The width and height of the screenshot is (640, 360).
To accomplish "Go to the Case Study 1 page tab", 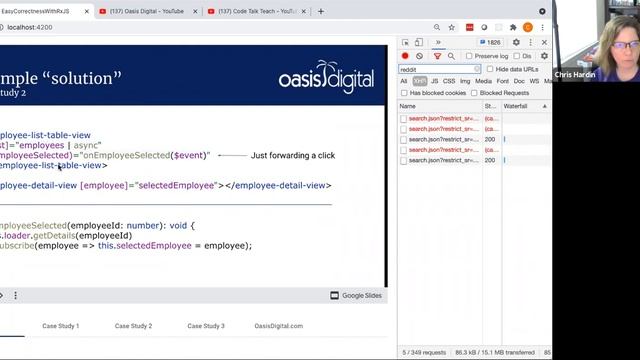I will tap(61, 326).
